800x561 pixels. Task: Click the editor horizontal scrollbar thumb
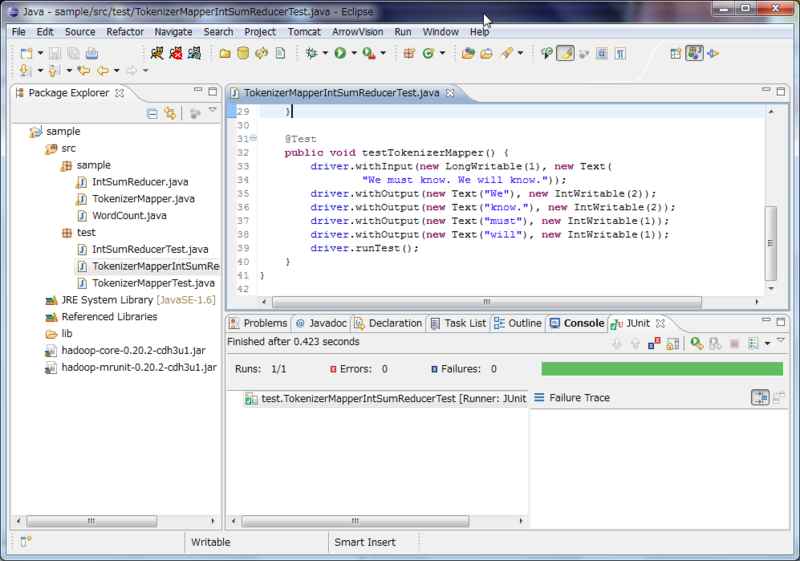[487, 302]
